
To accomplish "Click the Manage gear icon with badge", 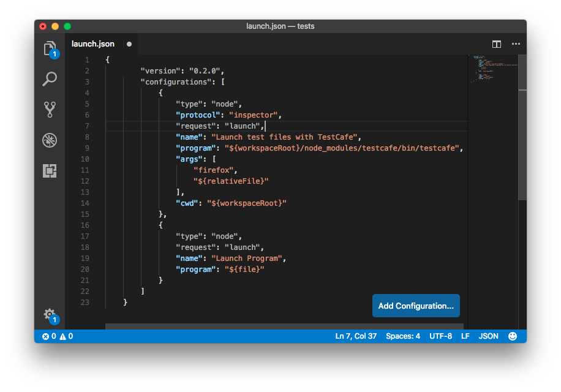I will pyautogui.click(x=50, y=314).
